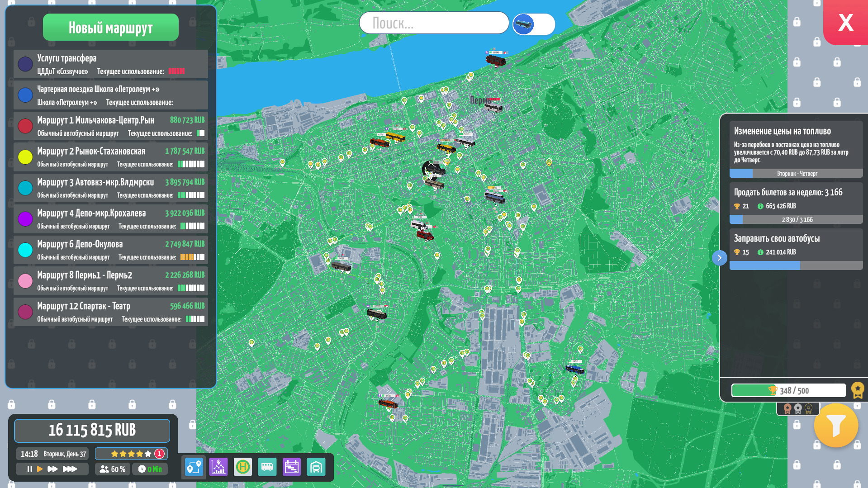Click the 16 115 815 RUB balance

click(x=92, y=430)
